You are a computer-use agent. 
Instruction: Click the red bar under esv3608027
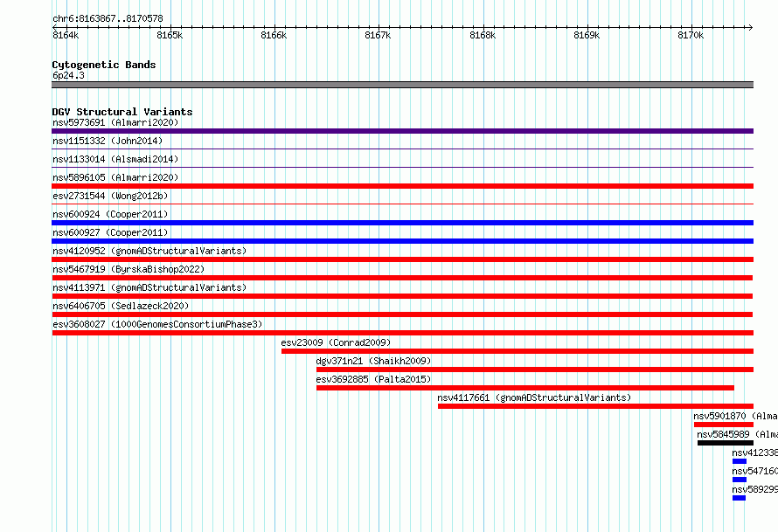[402, 333]
